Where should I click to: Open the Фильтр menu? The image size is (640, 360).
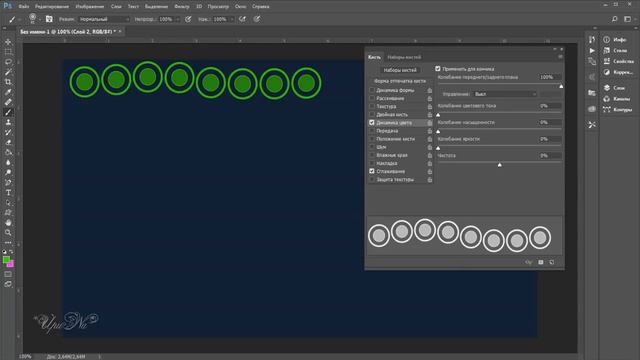[x=182, y=7]
